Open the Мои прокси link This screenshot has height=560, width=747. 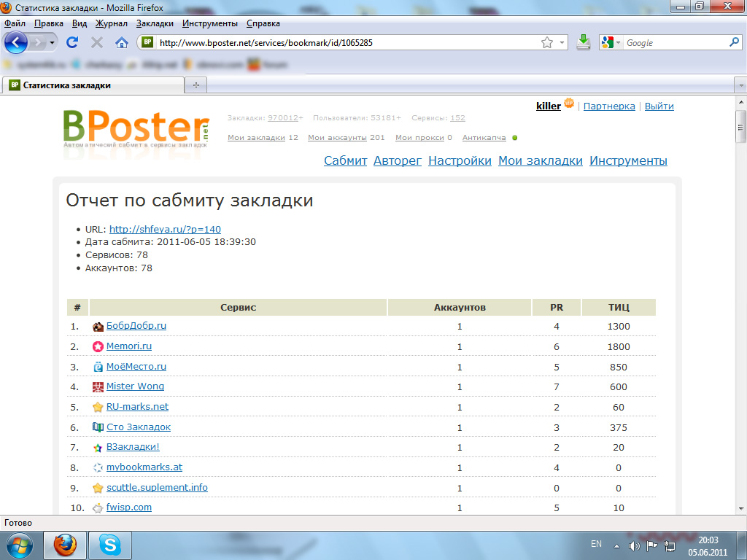tap(419, 138)
